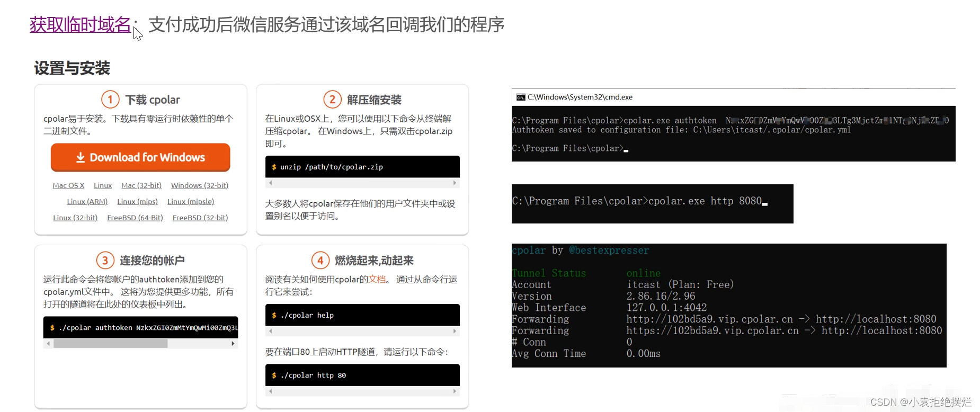Click right scroll arrow under authtoken command
Viewport: 980px width, 412px height.
(x=233, y=344)
